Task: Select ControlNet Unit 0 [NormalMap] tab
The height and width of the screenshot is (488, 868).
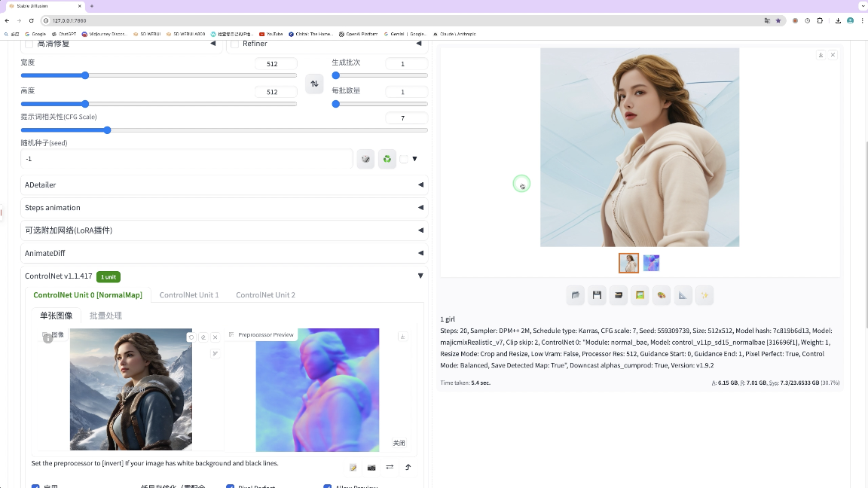Action: (x=87, y=295)
